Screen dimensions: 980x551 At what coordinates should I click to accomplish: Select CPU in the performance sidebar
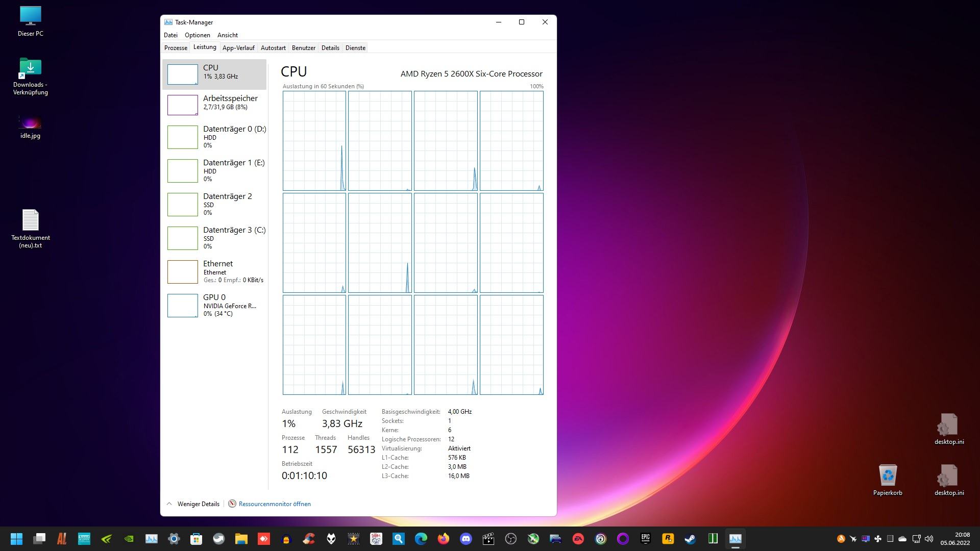pos(214,74)
